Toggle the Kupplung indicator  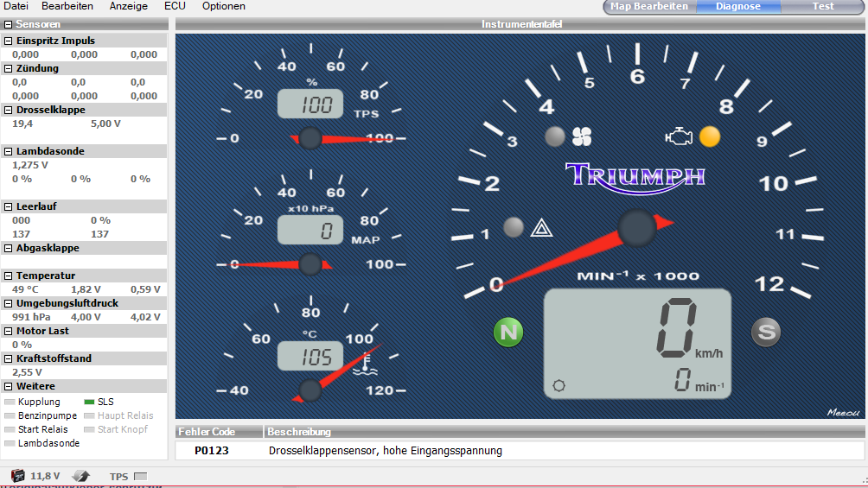pyautogui.click(x=10, y=402)
